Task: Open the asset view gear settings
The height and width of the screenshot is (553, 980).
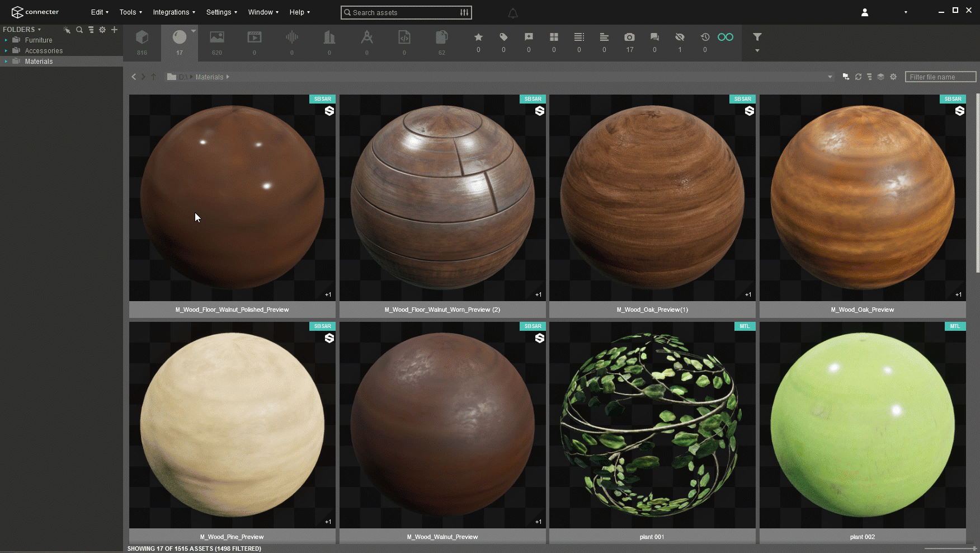Action: 893,77
